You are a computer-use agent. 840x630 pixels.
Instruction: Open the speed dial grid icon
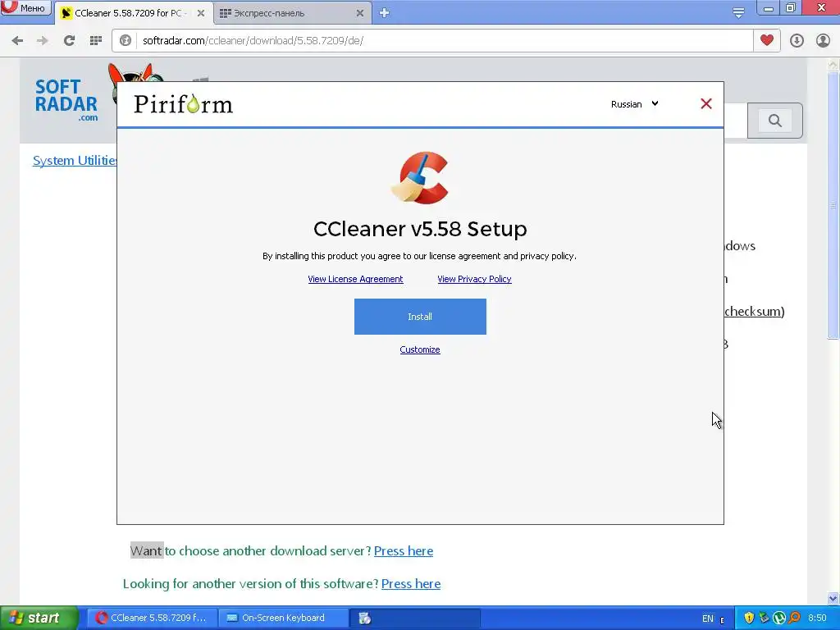coord(96,41)
